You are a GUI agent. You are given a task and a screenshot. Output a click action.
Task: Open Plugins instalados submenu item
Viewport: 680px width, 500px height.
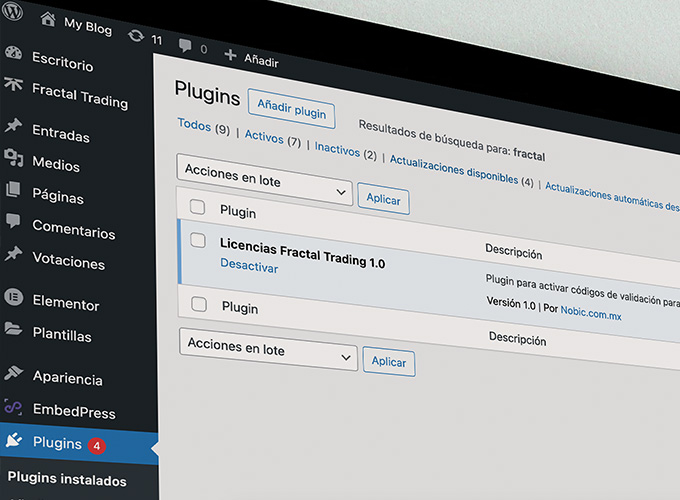coord(67,479)
